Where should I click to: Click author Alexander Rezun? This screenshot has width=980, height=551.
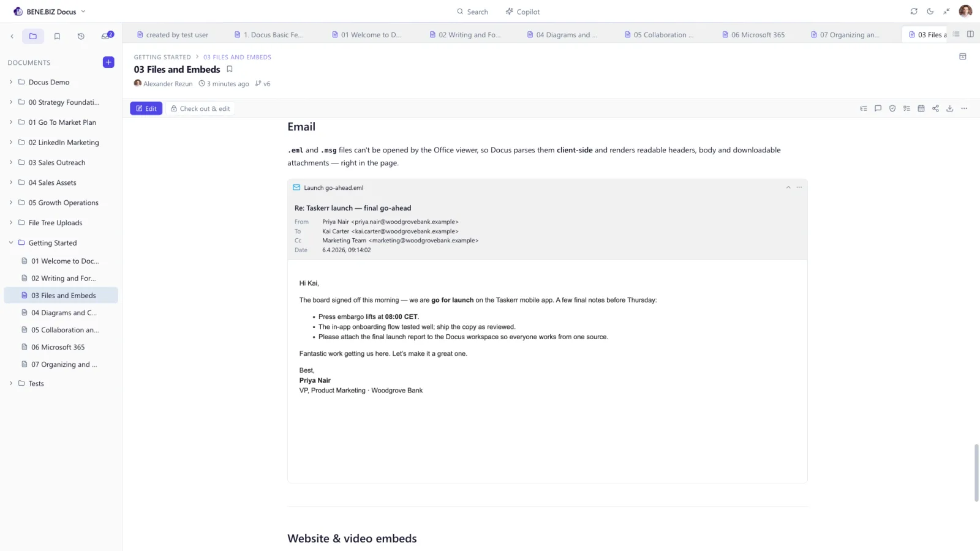tap(163, 84)
